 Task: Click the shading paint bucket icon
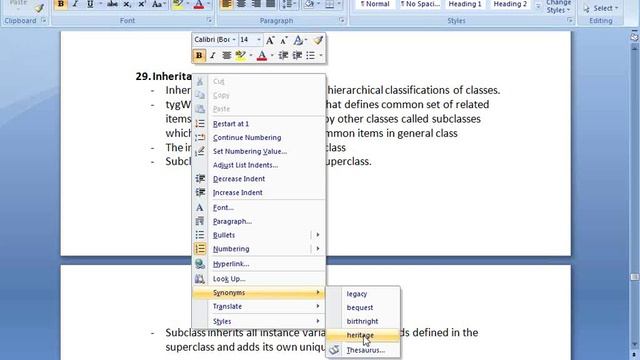coord(309,4)
